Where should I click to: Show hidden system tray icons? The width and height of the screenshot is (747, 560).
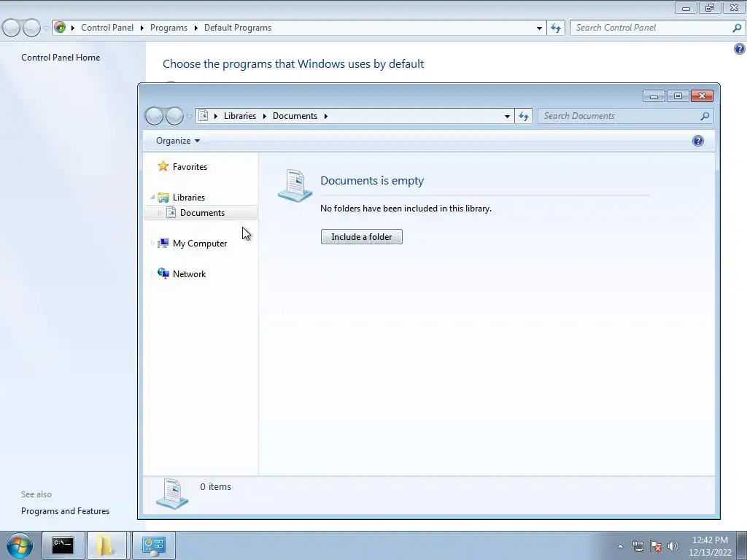pyautogui.click(x=620, y=546)
